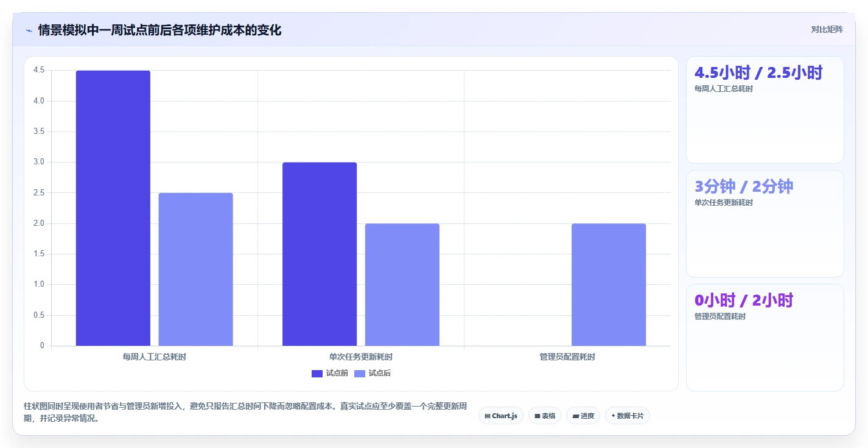
Task: Click the 单次任务更新耗时 caption in the second card
Action: pos(724,203)
